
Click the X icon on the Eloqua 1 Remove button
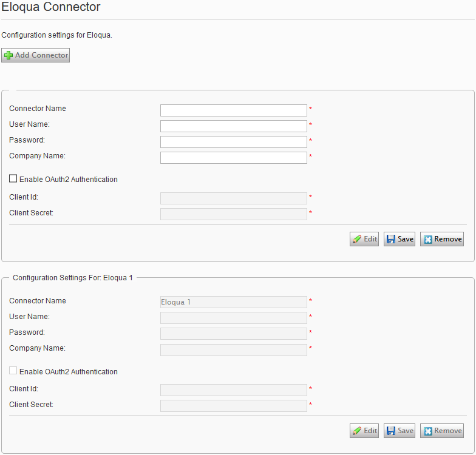tap(427, 431)
